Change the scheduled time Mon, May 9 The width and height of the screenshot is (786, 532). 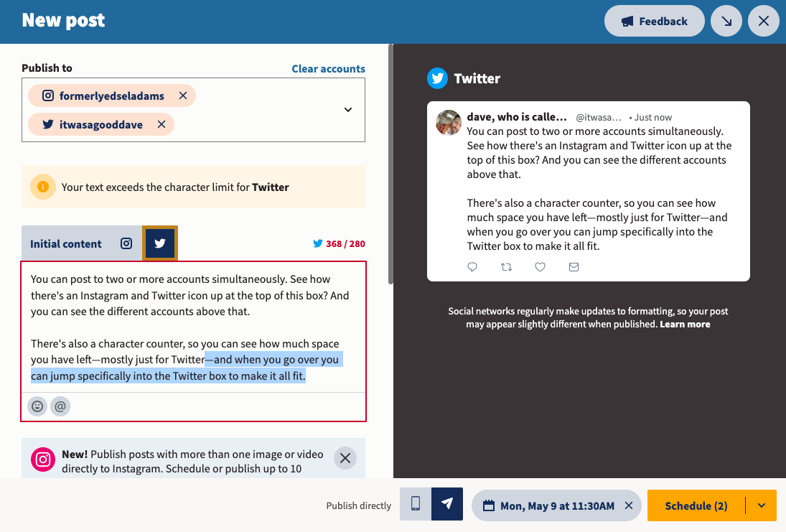click(548, 505)
